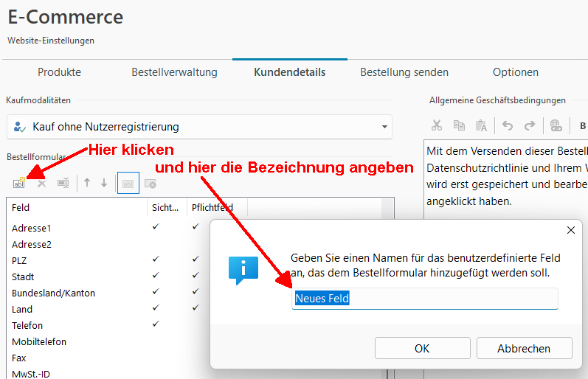
Task: Click the add new custom field icon
Action: click(x=18, y=183)
